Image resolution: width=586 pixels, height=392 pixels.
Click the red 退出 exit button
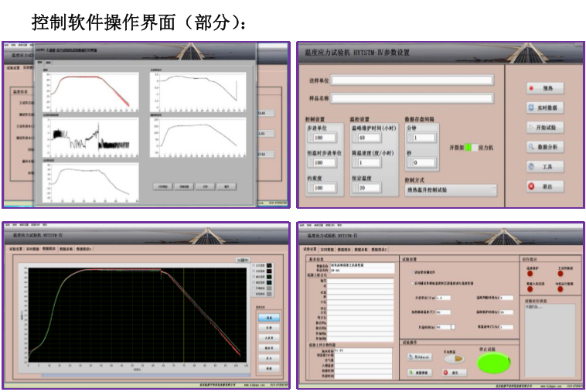tap(532, 186)
